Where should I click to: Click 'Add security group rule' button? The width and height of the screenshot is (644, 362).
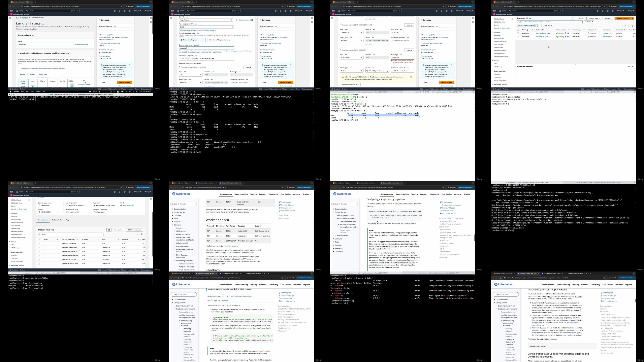(350, 84)
